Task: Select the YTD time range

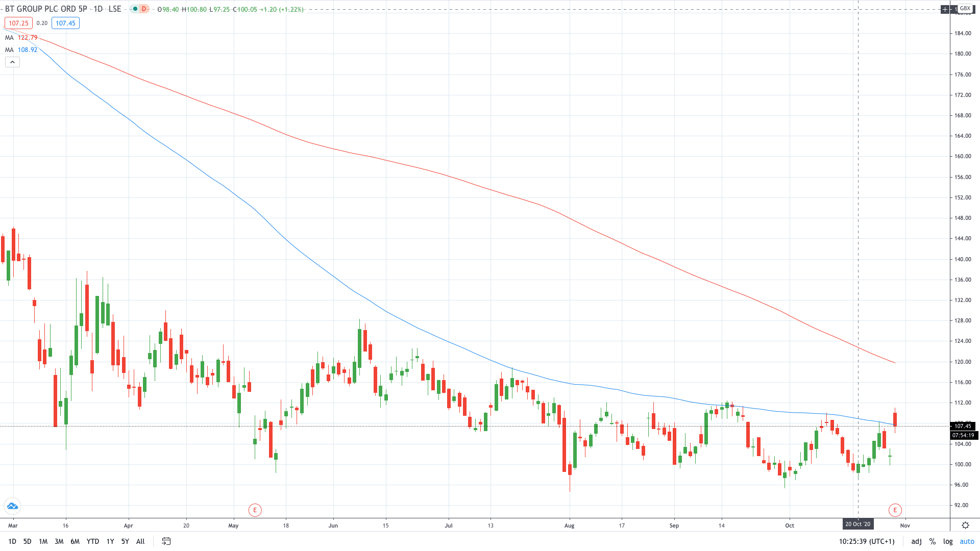Action: [x=92, y=541]
